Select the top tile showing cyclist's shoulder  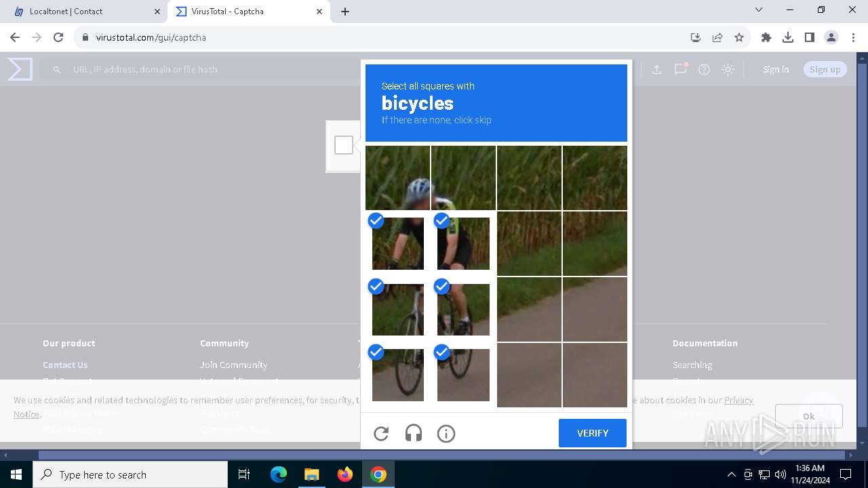click(x=463, y=178)
